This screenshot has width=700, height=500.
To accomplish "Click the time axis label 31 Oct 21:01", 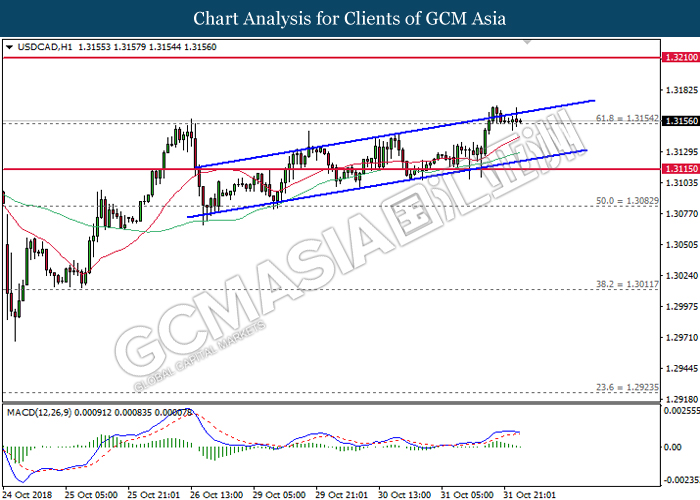I will [529, 495].
